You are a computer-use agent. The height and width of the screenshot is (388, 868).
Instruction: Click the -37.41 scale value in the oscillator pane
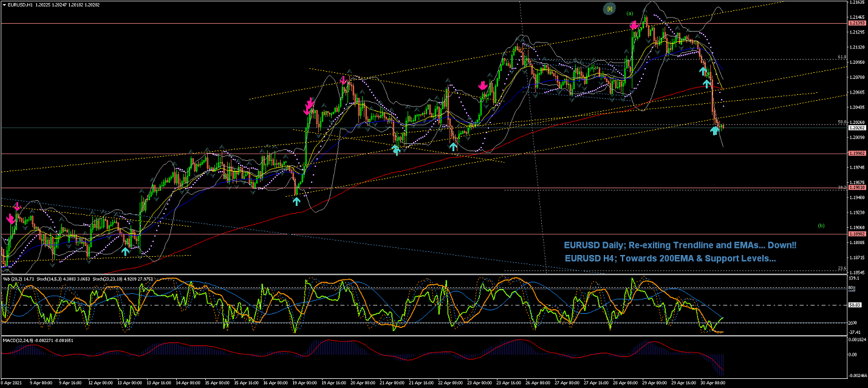point(855,332)
